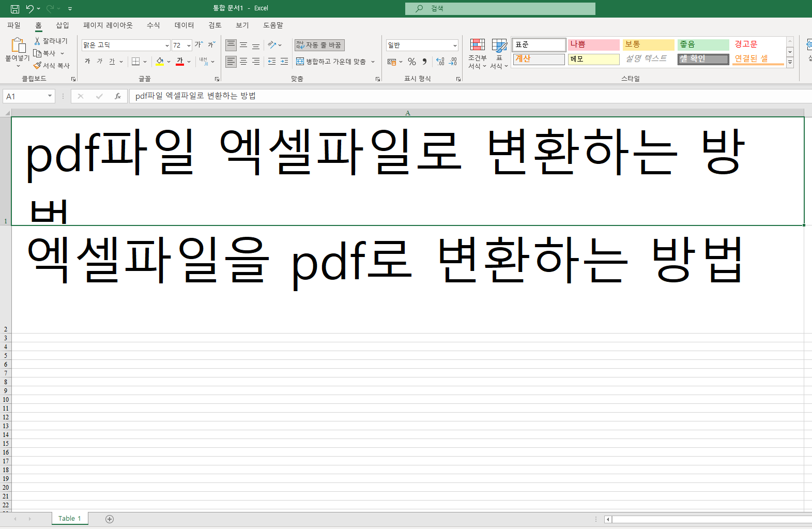Click the Paste (붙여넣기) clipboard icon
812x529 pixels.
coord(18,46)
